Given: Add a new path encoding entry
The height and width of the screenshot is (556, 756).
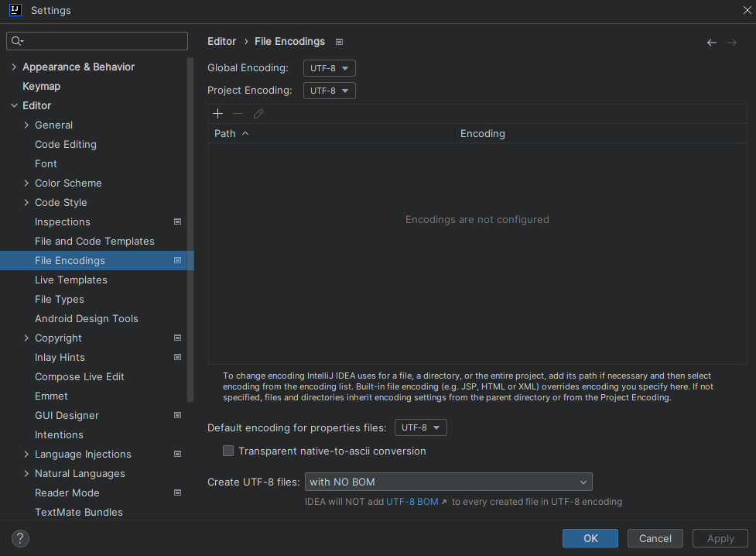Looking at the screenshot, I should [x=218, y=113].
